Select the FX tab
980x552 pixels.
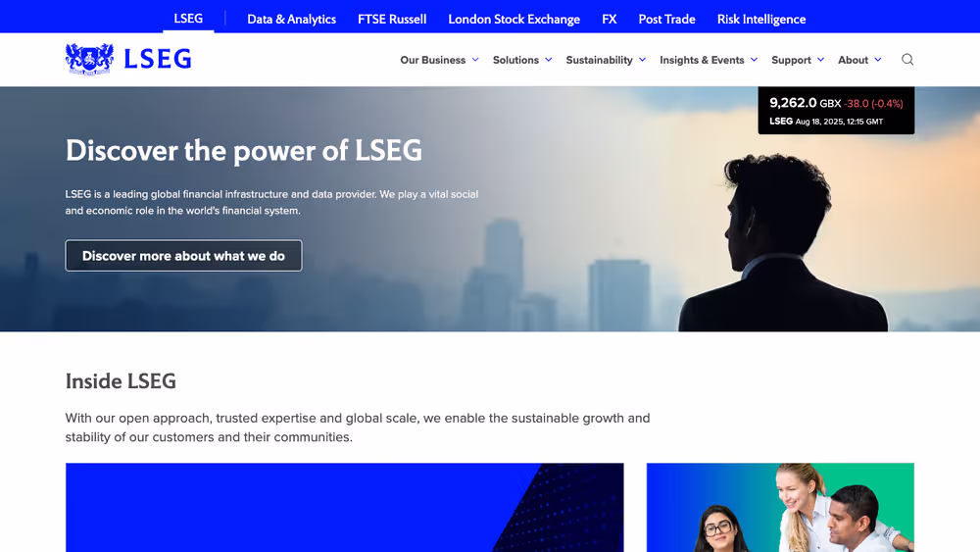point(610,20)
